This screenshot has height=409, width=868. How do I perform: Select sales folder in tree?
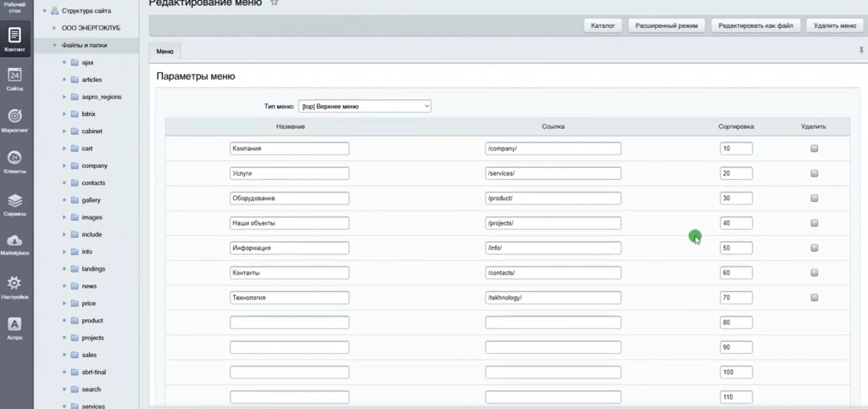(89, 355)
